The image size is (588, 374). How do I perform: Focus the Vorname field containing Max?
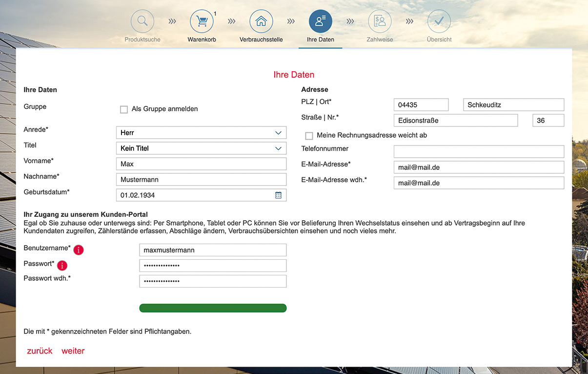point(201,164)
